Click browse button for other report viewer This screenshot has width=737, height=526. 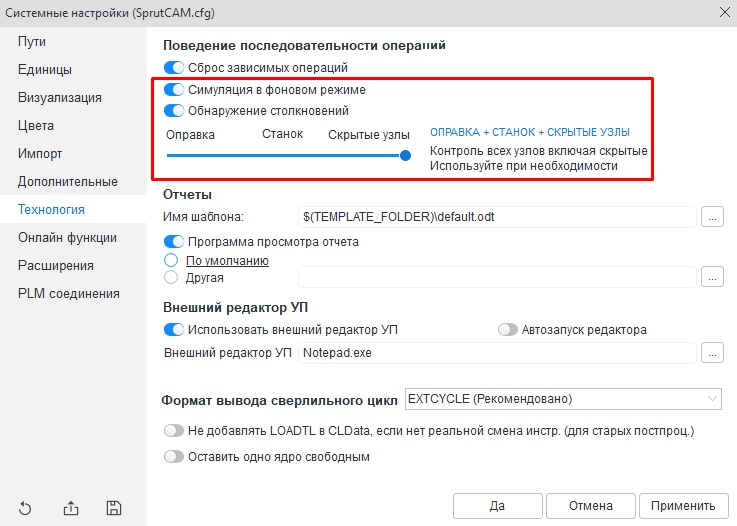pos(712,277)
